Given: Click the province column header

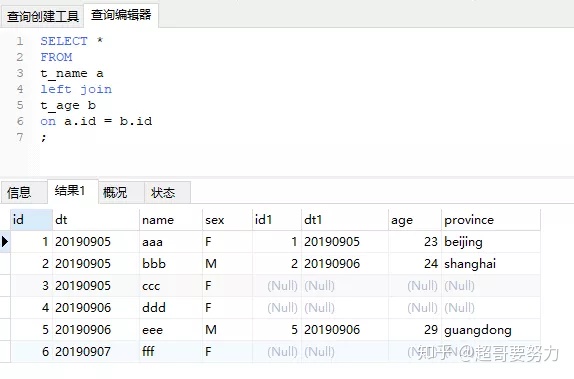Looking at the screenshot, I should pyautogui.click(x=491, y=220).
